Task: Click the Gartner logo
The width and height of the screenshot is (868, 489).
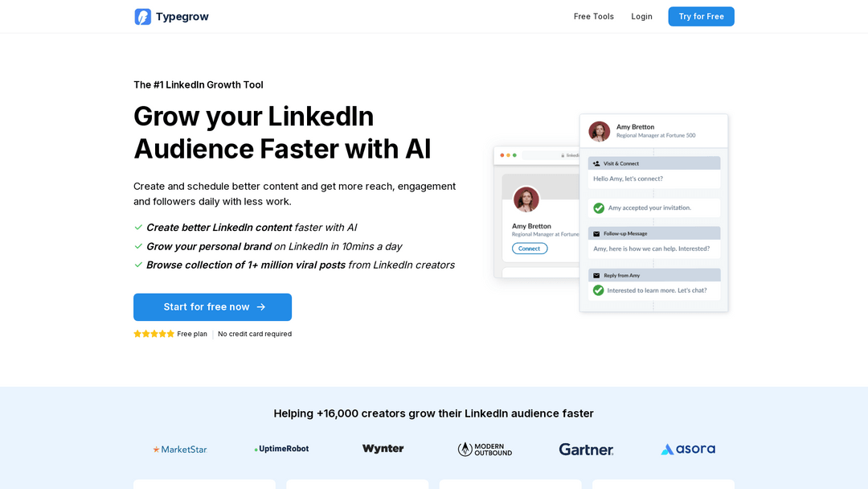Action: click(x=586, y=449)
